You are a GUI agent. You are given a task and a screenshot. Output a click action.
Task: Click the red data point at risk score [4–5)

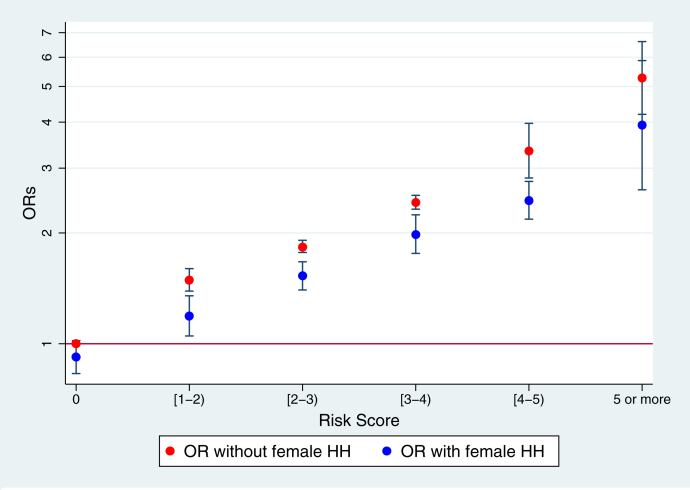tap(529, 151)
